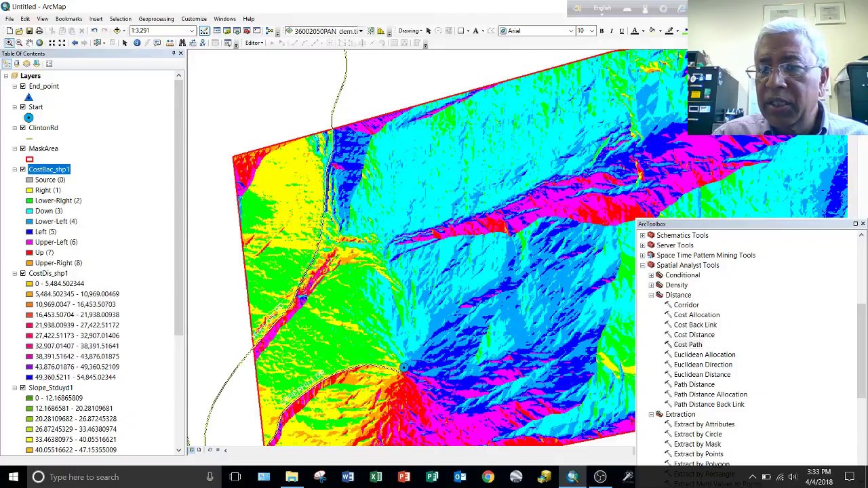Open the Cost Path tool
This screenshot has height=488, width=868.
(688, 345)
